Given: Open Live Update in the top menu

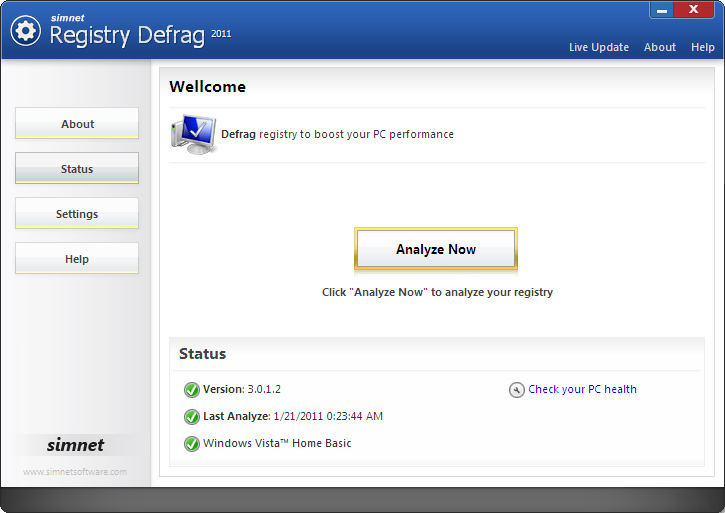Looking at the screenshot, I should tap(599, 47).
